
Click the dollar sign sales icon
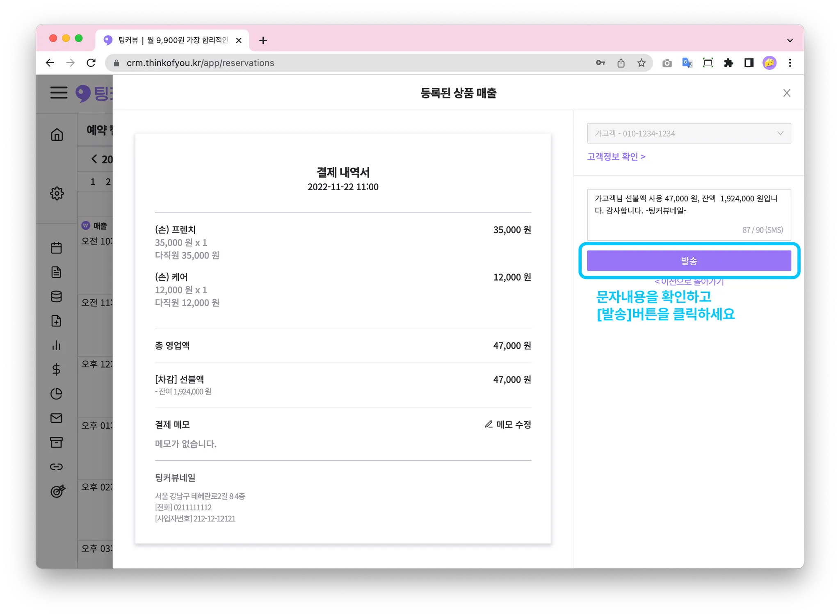(x=57, y=370)
